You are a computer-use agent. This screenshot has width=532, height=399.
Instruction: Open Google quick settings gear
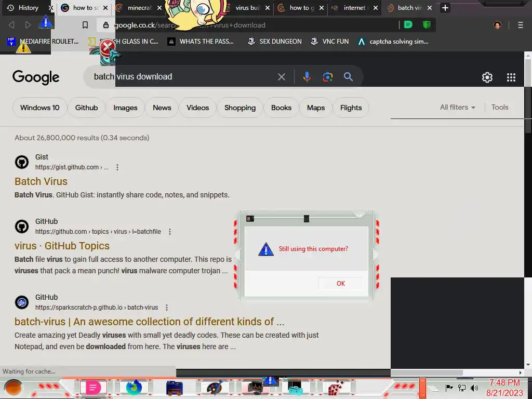click(x=487, y=77)
